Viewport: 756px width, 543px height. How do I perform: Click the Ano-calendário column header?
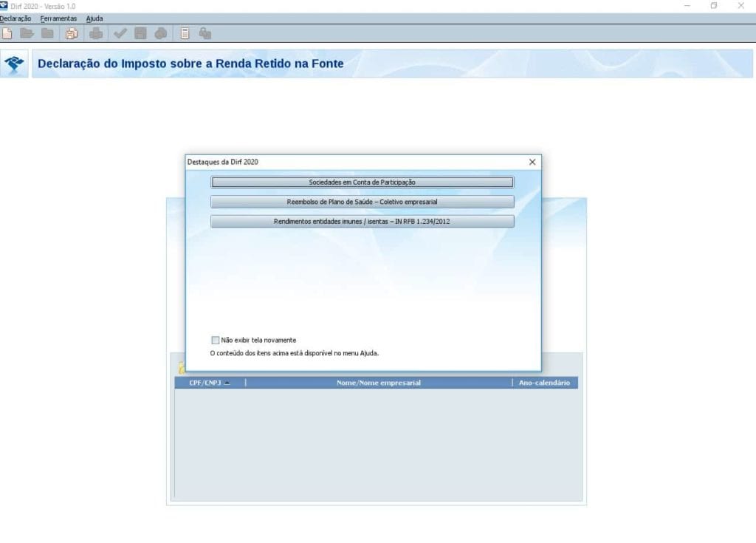click(x=544, y=383)
